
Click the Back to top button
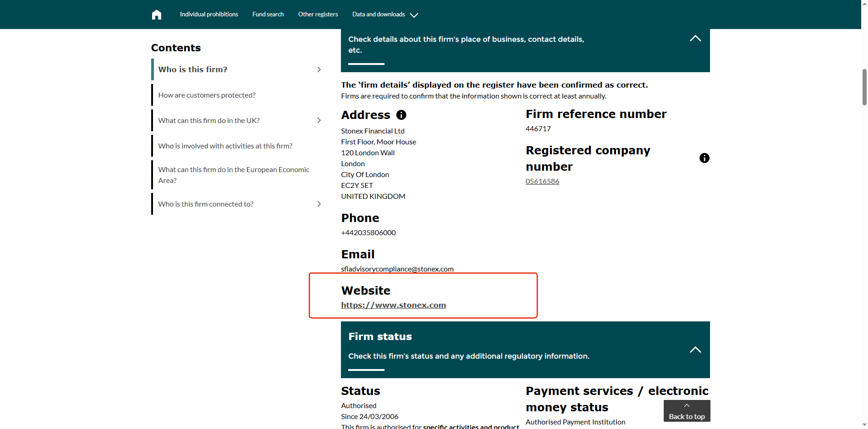pyautogui.click(x=687, y=411)
